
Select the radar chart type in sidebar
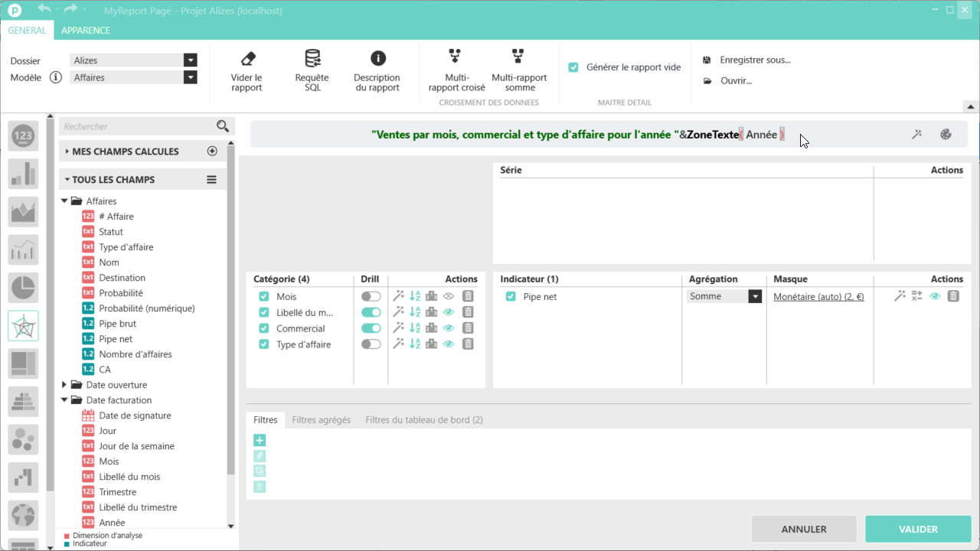23,326
